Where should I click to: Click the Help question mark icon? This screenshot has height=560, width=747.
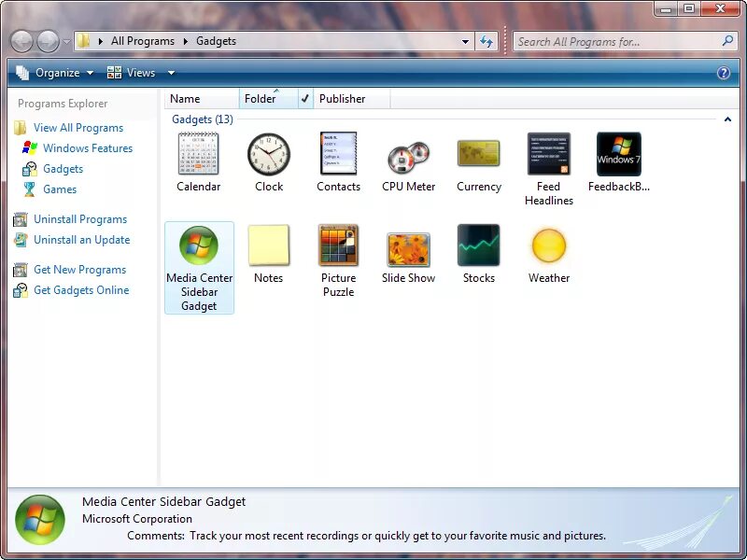[723, 73]
